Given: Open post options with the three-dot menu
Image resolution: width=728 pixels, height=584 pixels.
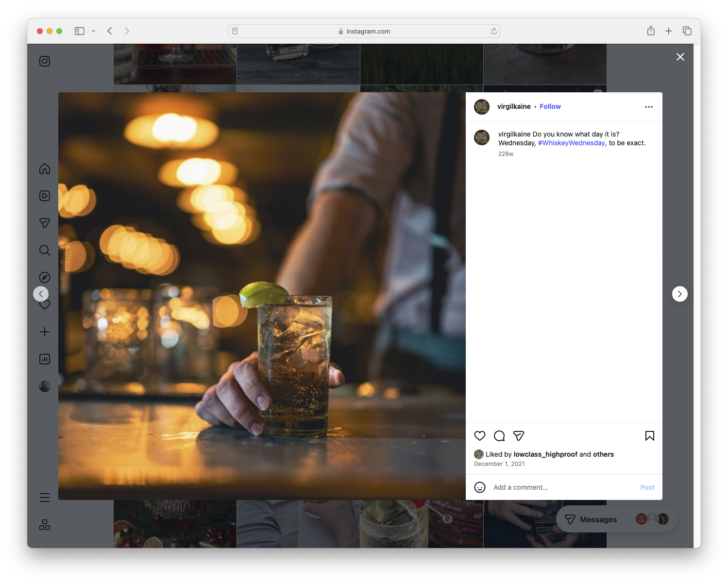Looking at the screenshot, I should [649, 106].
